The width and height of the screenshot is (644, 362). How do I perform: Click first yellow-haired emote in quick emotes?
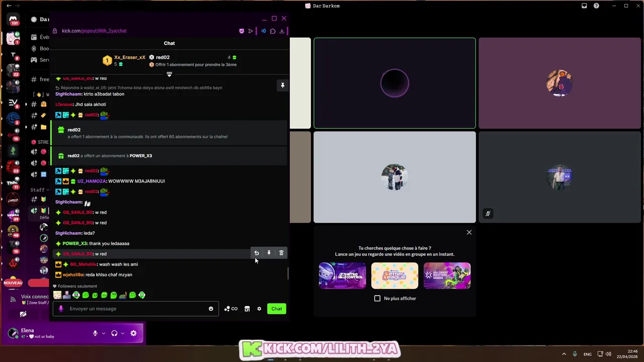coord(57,295)
